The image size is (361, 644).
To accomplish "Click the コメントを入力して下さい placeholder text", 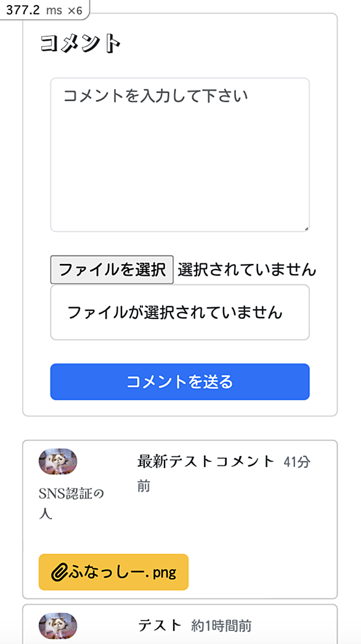I will click(x=156, y=96).
